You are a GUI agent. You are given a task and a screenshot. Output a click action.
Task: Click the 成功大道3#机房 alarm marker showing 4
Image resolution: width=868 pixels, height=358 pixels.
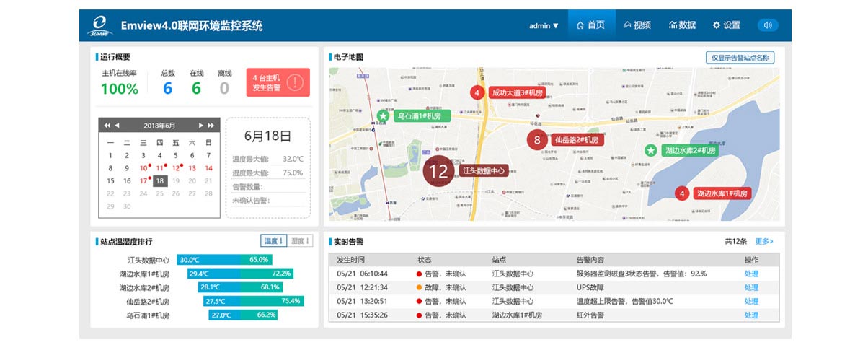[476, 92]
